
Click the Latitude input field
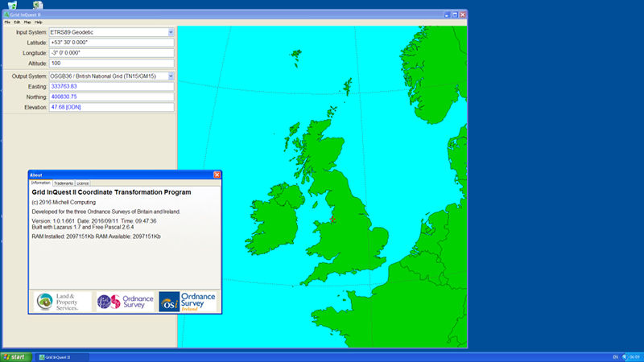tap(111, 43)
